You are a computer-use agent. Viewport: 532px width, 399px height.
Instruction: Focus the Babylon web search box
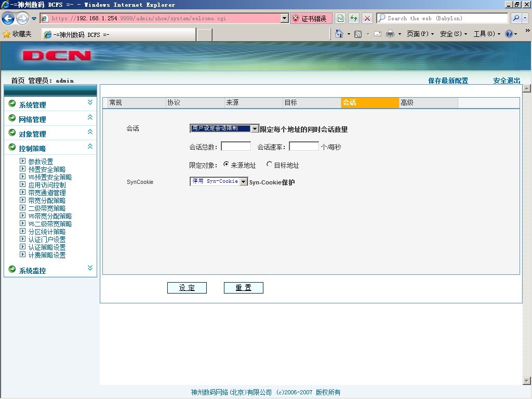[x=442, y=18]
